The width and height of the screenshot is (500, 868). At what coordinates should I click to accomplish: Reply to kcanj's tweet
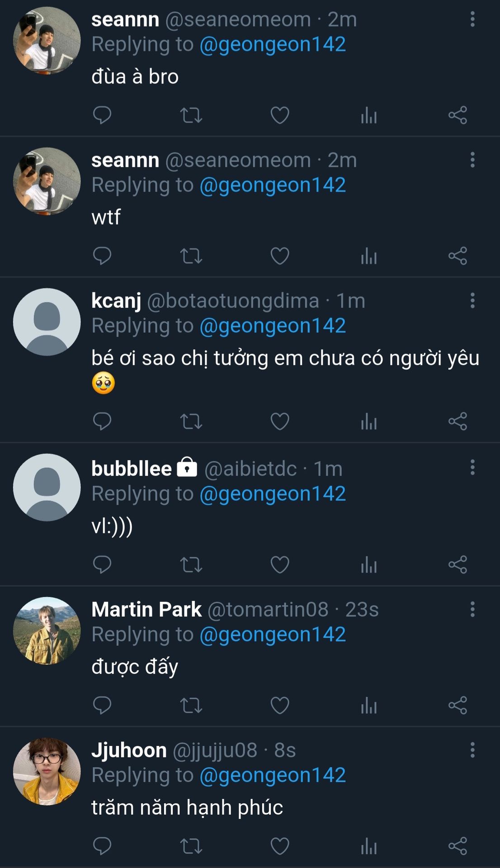102,421
